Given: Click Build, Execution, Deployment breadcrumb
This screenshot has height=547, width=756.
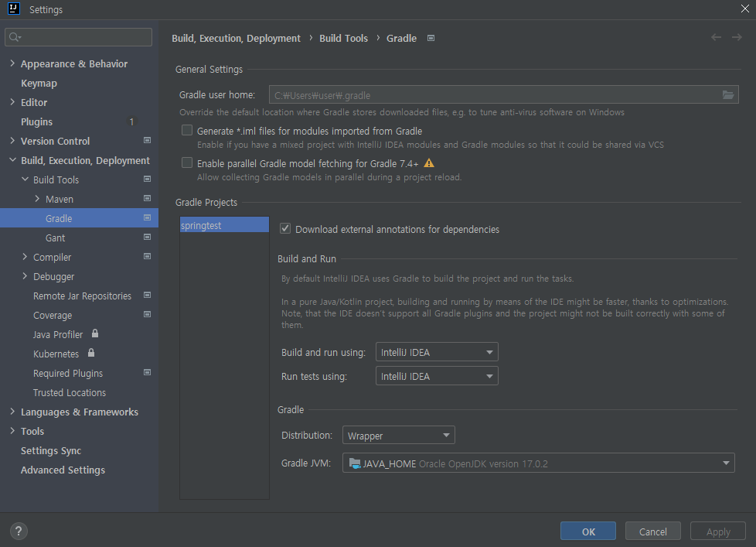Looking at the screenshot, I should pos(236,38).
